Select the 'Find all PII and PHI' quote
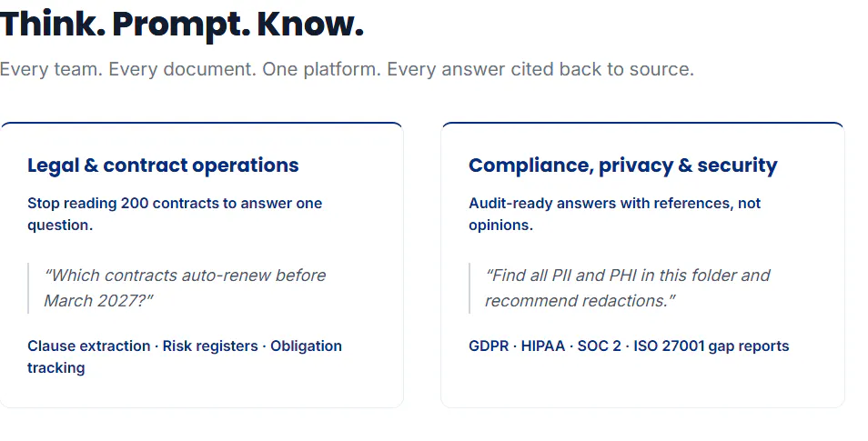868x441 pixels. click(x=628, y=287)
